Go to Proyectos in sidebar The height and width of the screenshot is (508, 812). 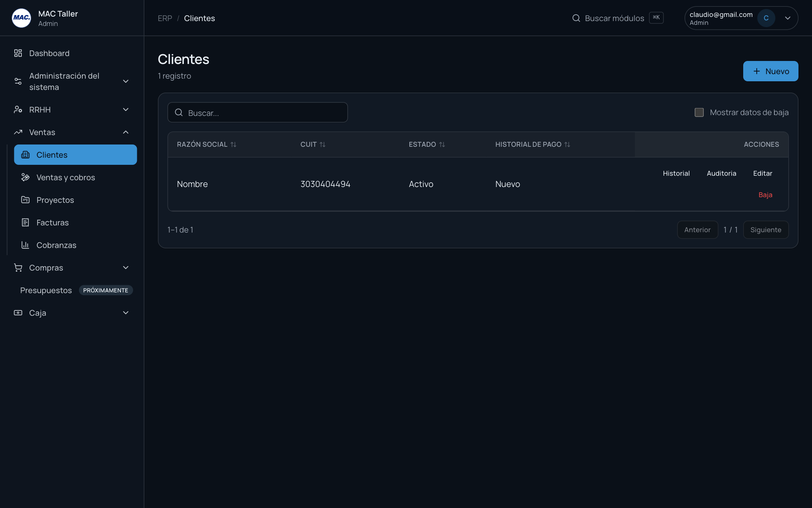(x=75, y=200)
